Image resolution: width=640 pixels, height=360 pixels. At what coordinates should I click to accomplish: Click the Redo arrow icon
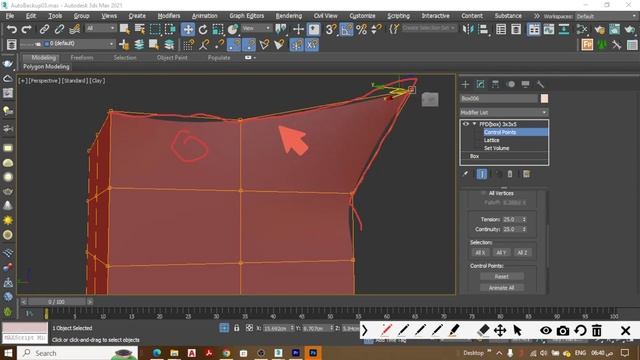(x=27, y=29)
